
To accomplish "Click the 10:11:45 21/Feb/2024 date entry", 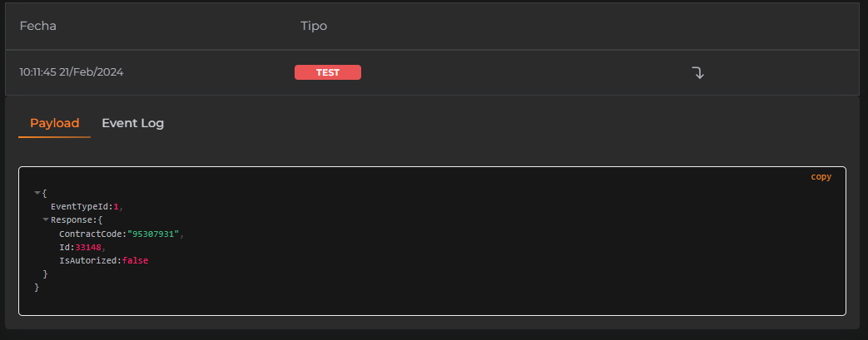I will [x=71, y=72].
